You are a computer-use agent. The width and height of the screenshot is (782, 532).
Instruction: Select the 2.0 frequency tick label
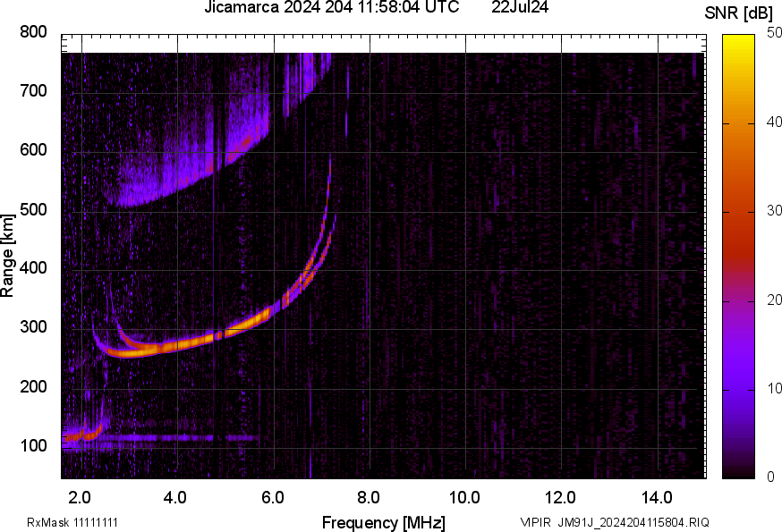click(80, 497)
